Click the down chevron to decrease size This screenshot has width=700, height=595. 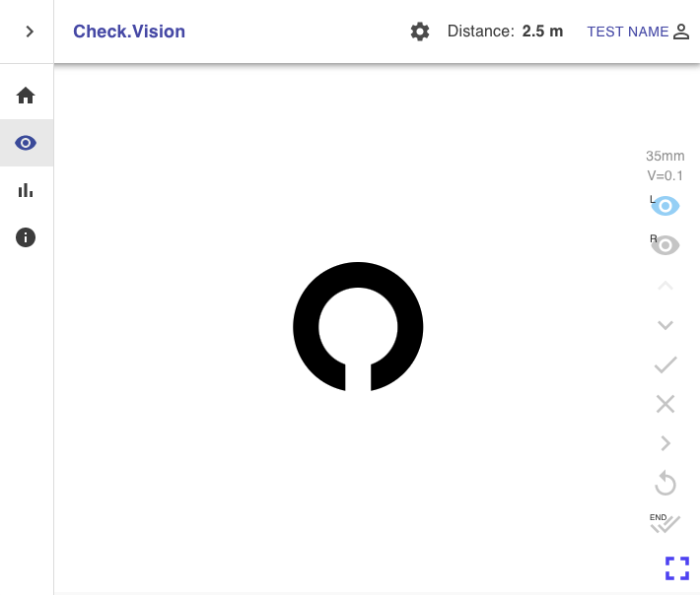click(665, 325)
